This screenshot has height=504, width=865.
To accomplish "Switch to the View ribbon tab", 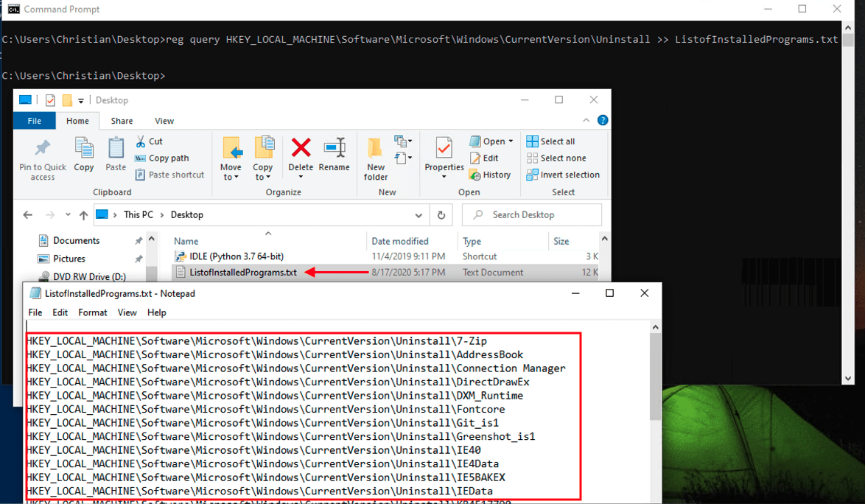I will [164, 121].
